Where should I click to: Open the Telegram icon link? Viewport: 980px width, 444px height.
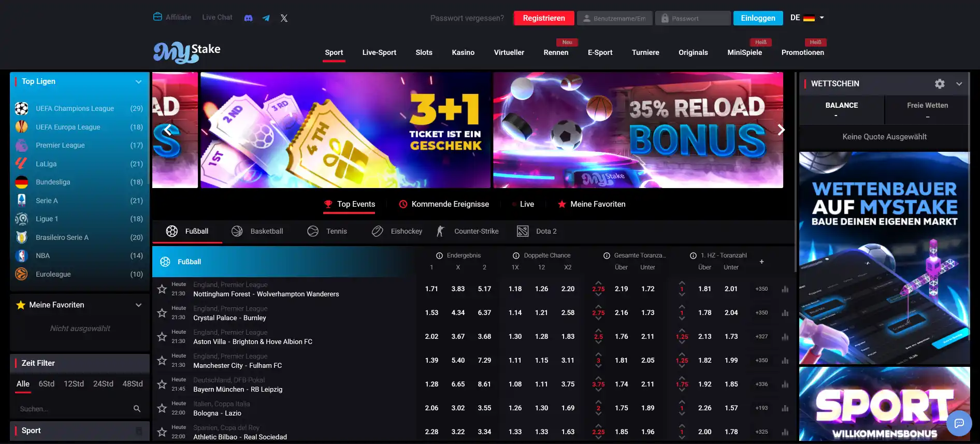(266, 18)
